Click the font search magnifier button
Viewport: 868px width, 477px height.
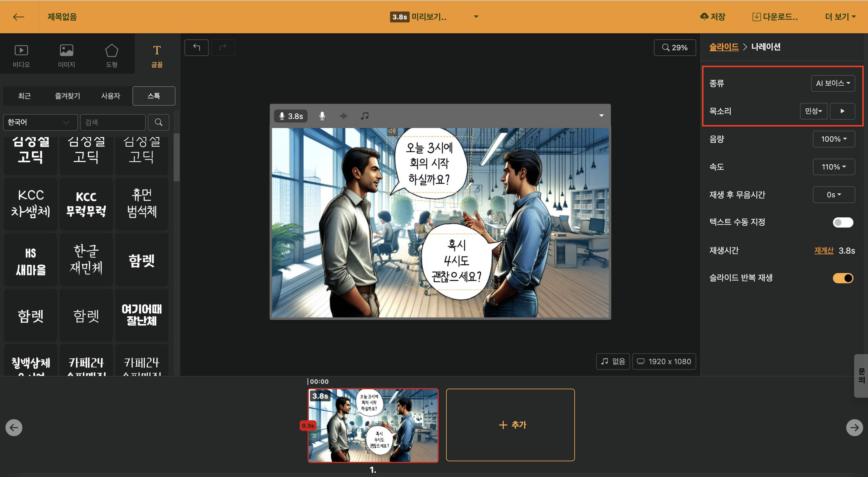tap(158, 122)
